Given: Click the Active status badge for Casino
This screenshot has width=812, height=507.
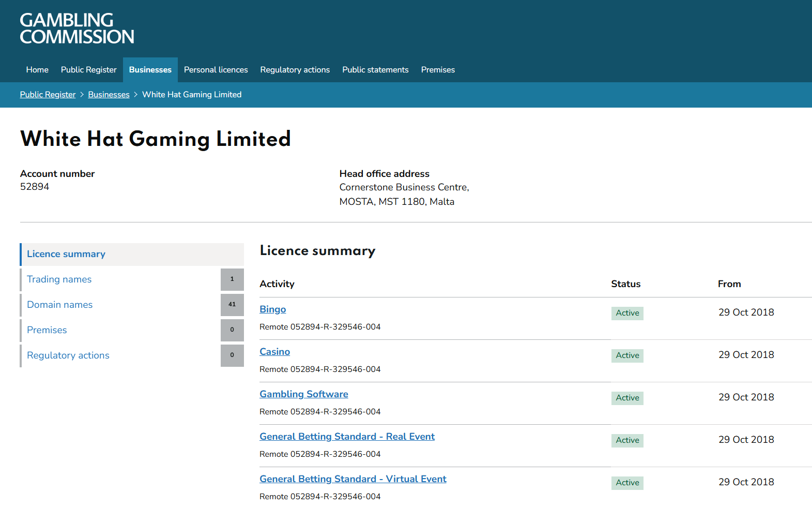Looking at the screenshot, I should coord(627,355).
